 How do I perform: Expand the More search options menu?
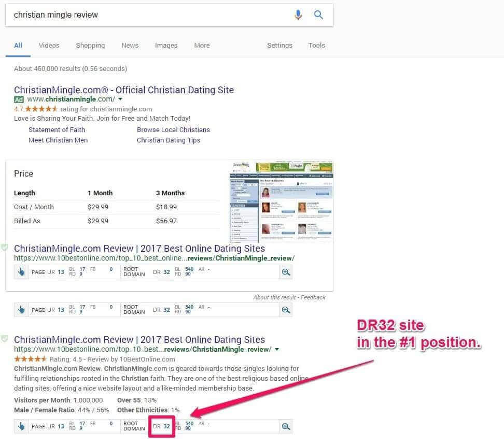pos(202,45)
